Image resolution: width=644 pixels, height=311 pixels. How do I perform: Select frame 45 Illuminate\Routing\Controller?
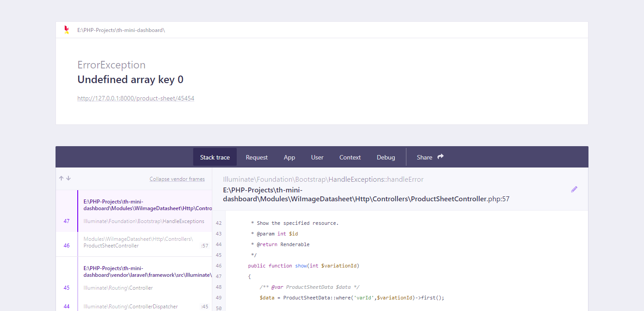coord(134,288)
